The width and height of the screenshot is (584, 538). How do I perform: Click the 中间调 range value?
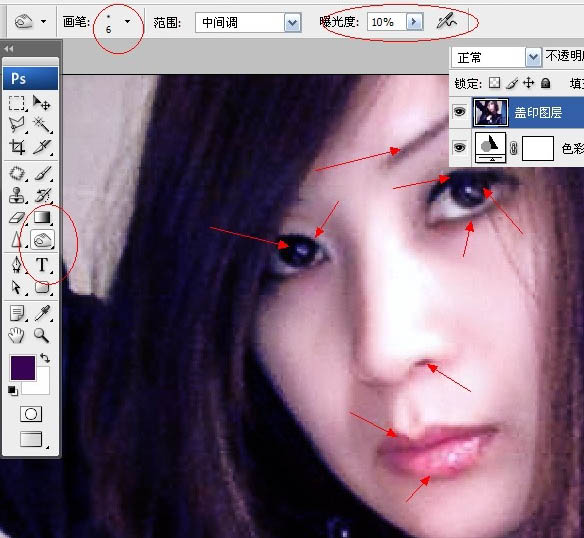tap(220, 23)
